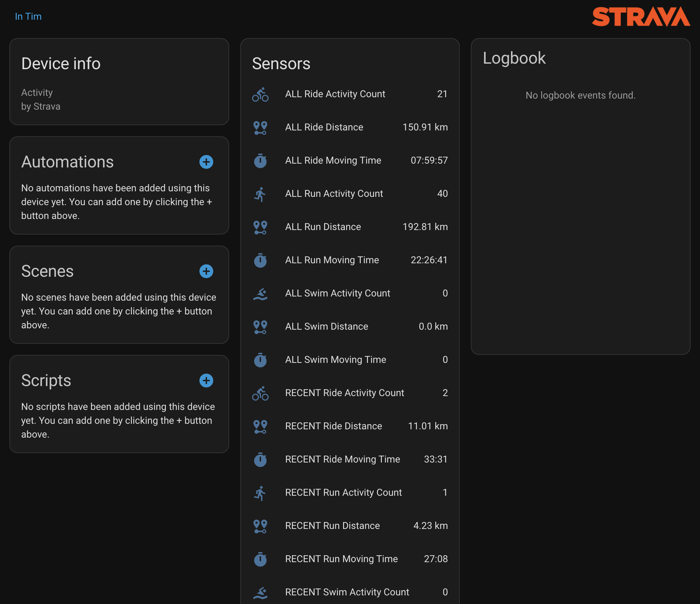Select ALL Swim Distance sensor row

(326, 327)
